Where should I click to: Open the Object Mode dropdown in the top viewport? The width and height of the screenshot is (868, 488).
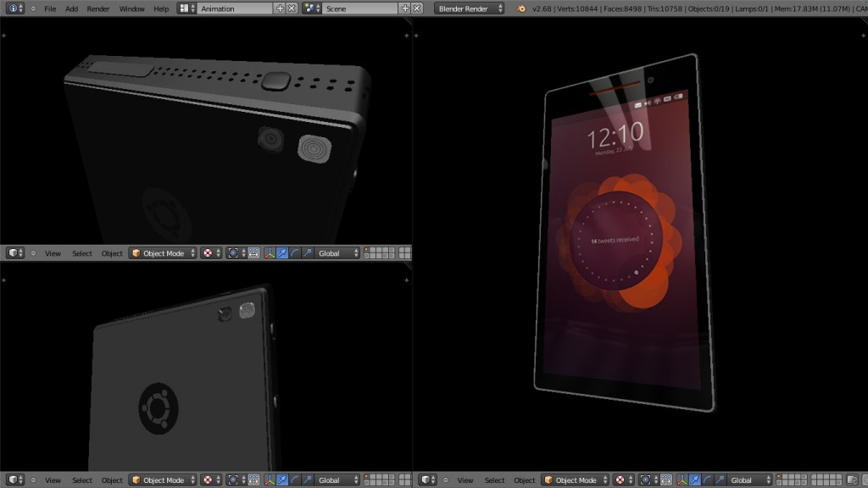pyautogui.click(x=163, y=252)
